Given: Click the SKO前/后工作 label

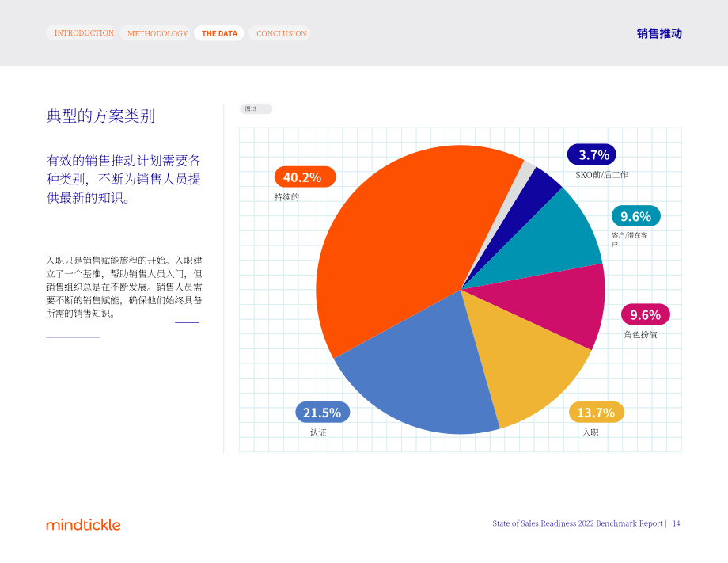Looking at the screenshot, I should tap(601, 175).
